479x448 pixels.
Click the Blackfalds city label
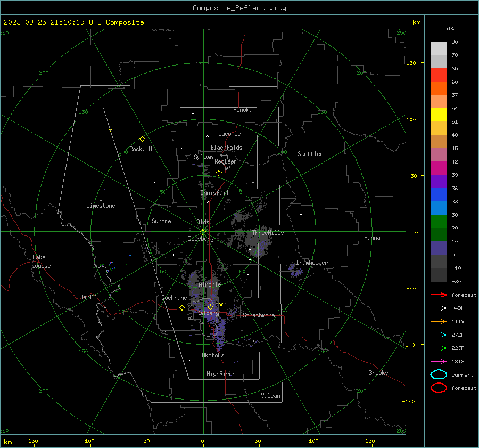pyautogui.click(x=226, y=148)
